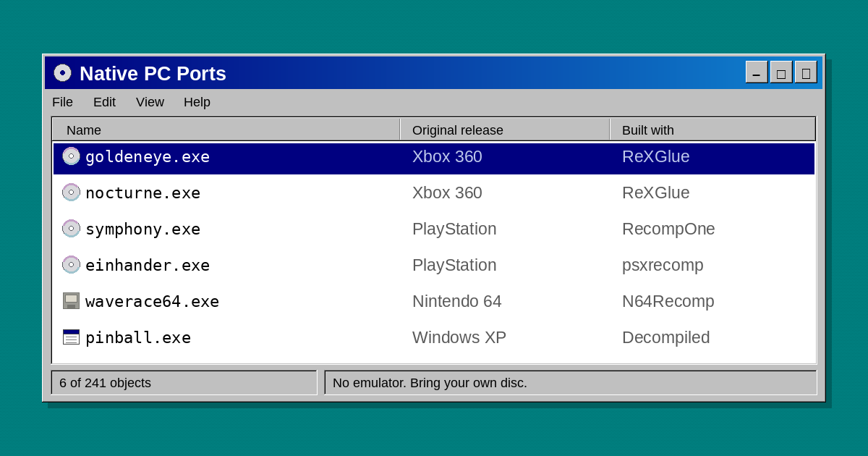Image resolution: width=868 pixels, height=456 pixels.
Task: Select the waverace64.exe file name
Action: pos(152,302)
